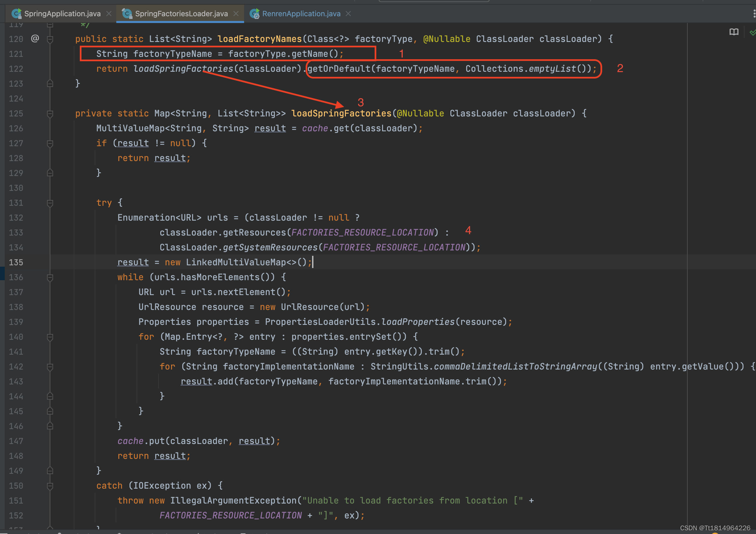
Task: Click 'return result;' on line 148
Action: point(154,456)
